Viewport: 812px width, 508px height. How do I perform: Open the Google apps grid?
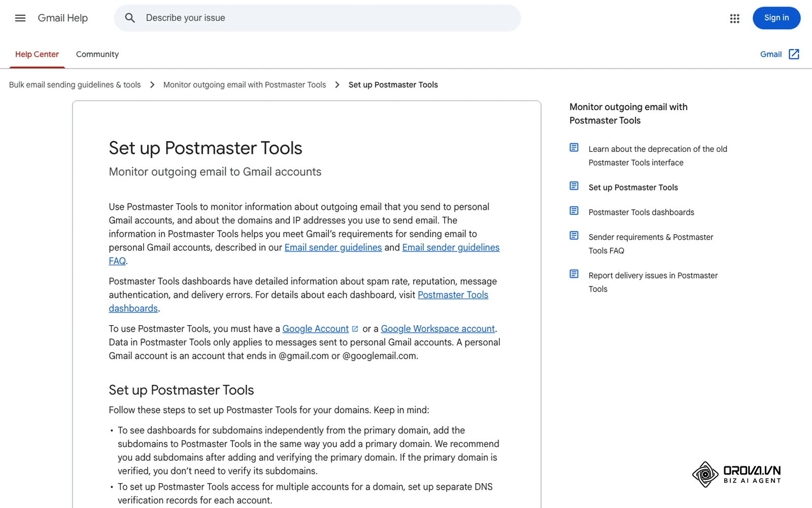(x=734, y=18)
